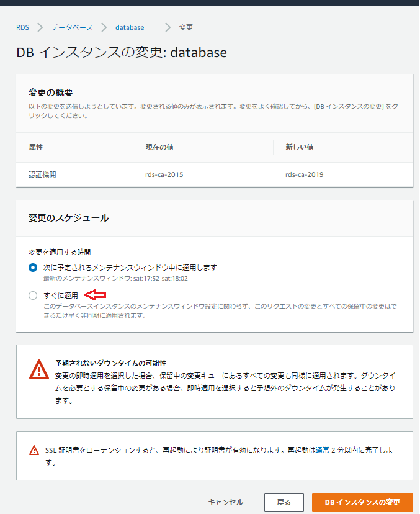Click the 変更を適用する時間 label
The image size is (420, 514).
(x=60, y=252)
